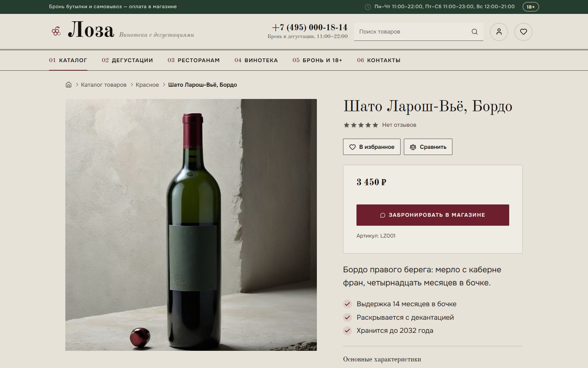Open the user account icon

499,32
